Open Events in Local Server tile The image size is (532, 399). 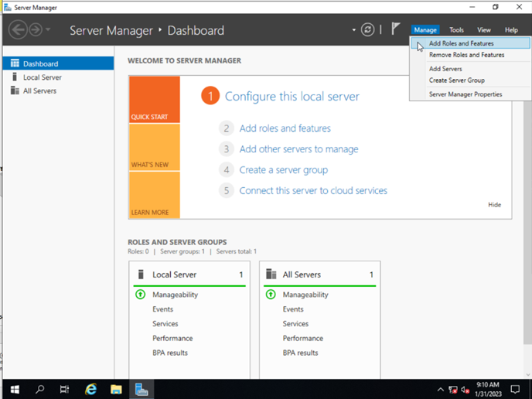[x=163, y=309]
